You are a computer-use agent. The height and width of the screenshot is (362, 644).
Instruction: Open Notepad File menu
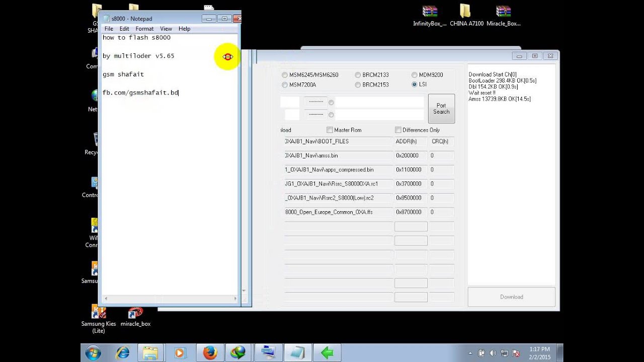(109, 29)
